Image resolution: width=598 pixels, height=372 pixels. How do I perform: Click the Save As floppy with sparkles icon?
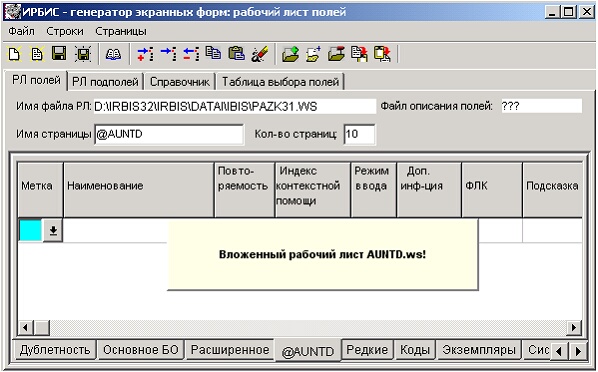83,54
